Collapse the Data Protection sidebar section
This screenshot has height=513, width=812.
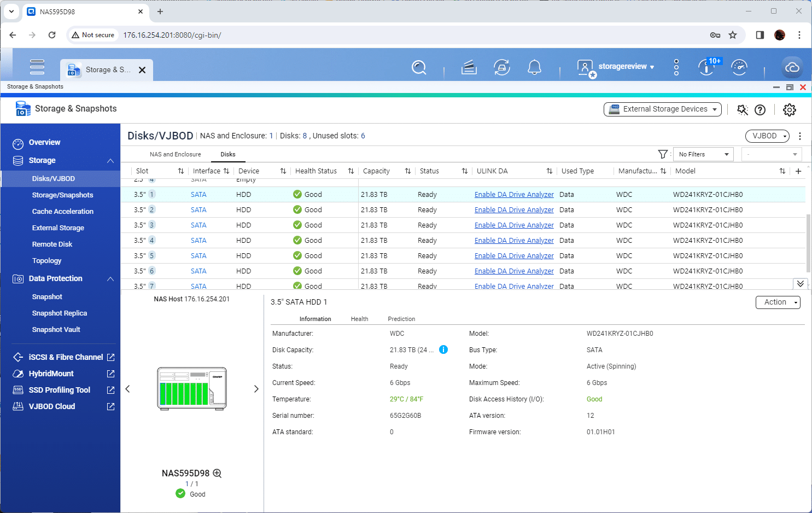(x=110, y=279)
